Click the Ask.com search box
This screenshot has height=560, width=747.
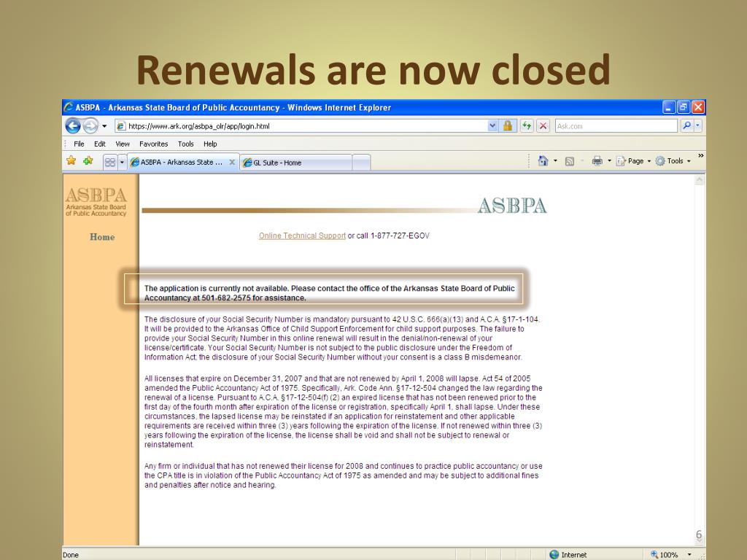pos(616,126)
